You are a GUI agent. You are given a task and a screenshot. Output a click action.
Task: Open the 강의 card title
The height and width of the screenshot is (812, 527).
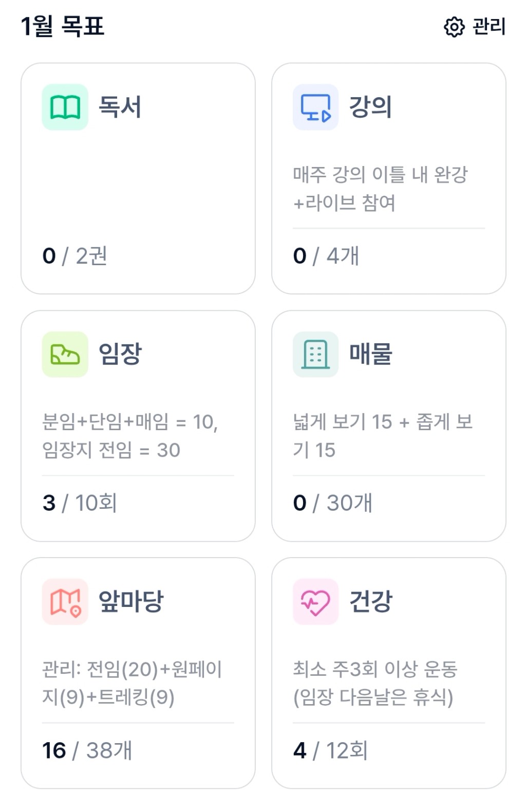[370, 107]
